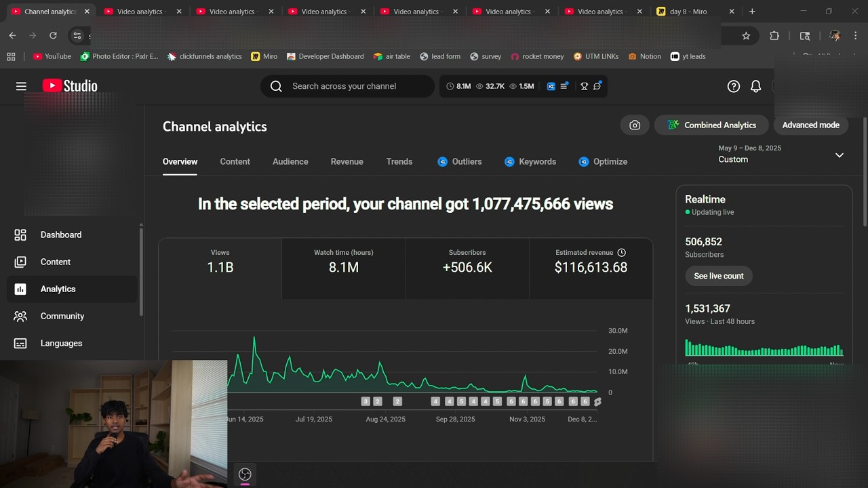
Task: Click the YouTube Studio logo
Action: pos(70,86)
